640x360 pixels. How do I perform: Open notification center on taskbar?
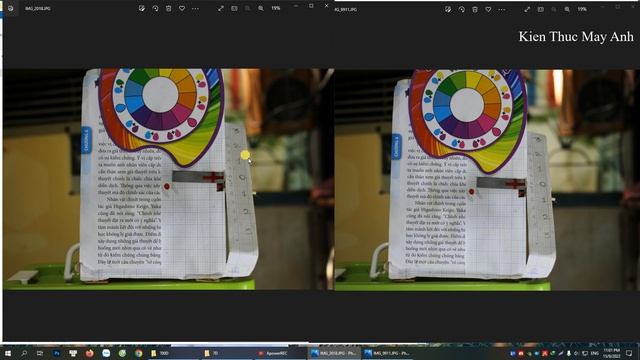tap(629, 353)
